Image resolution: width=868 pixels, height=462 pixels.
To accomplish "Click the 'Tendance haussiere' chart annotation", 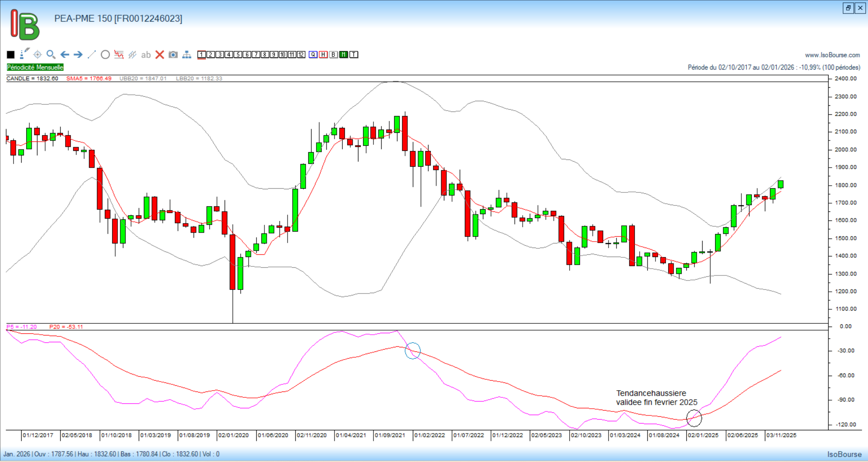I will tap(656, 398).
